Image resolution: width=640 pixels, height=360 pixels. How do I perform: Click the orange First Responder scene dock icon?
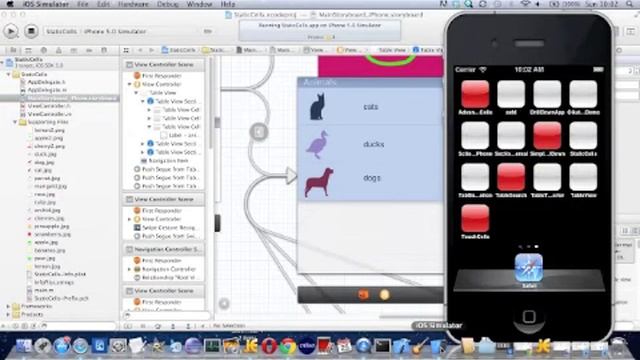pos(363,295)
